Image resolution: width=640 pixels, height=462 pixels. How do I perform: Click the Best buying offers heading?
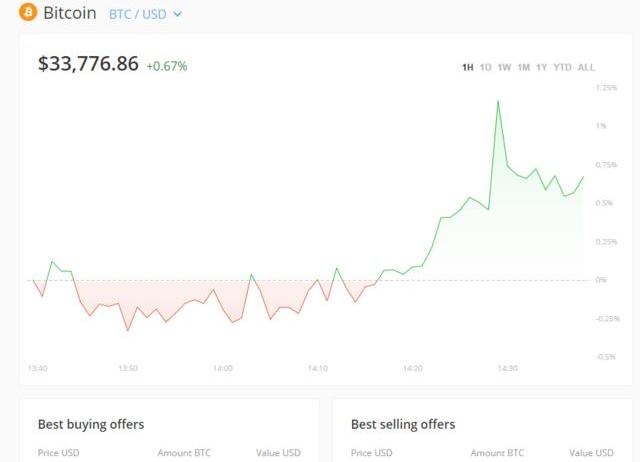(91, 424)
